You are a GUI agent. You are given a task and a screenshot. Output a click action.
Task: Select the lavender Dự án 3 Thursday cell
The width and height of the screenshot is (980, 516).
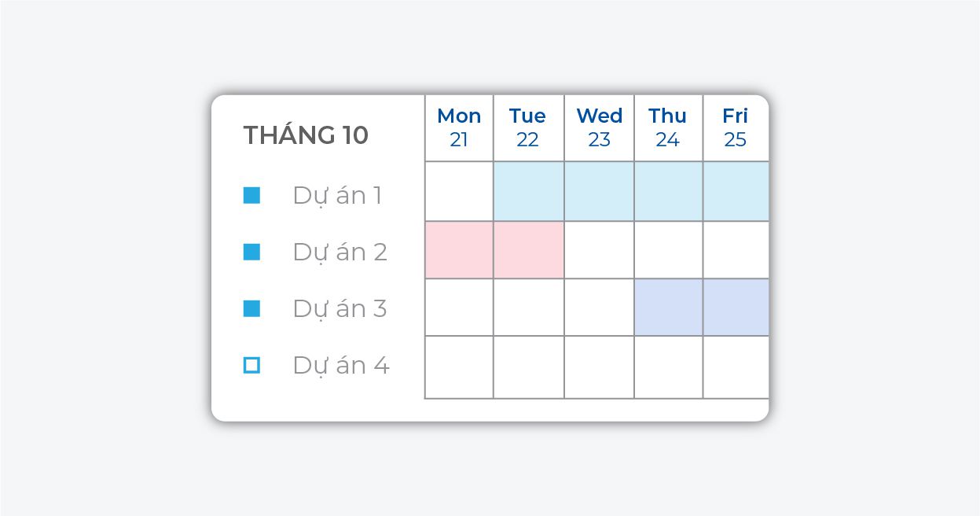coord(668,307)
